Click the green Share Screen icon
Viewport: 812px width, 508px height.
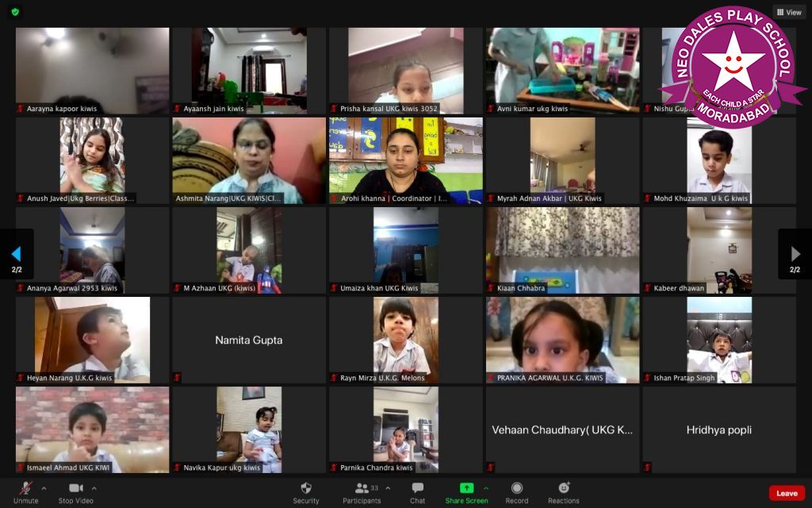pos(466,488)
